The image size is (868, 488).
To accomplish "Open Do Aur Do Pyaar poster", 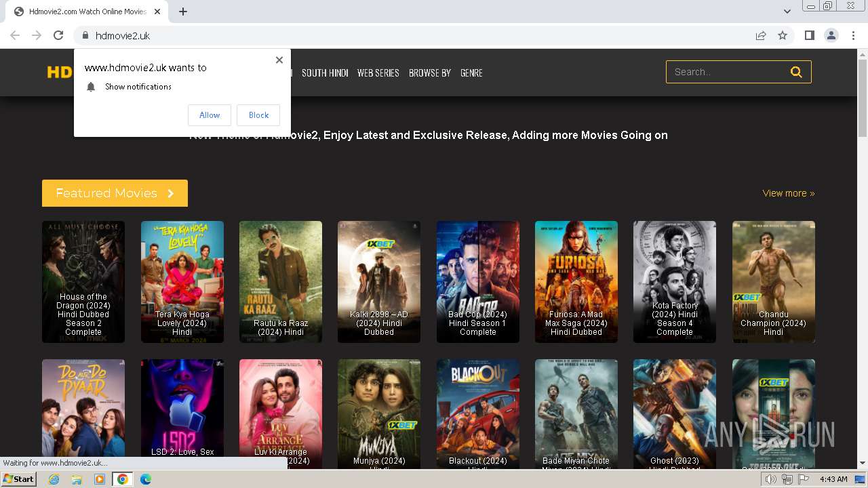I will pyautogui.click(x=83, y=408).
